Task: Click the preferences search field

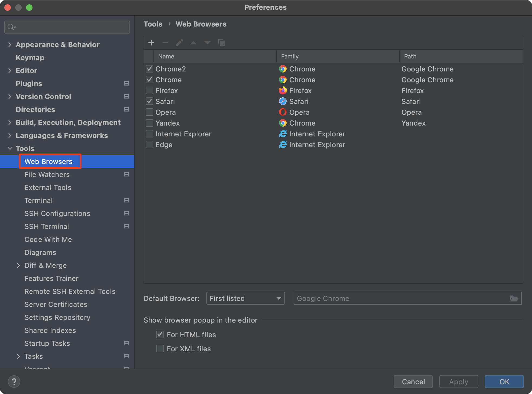Action: pos(70,27)
